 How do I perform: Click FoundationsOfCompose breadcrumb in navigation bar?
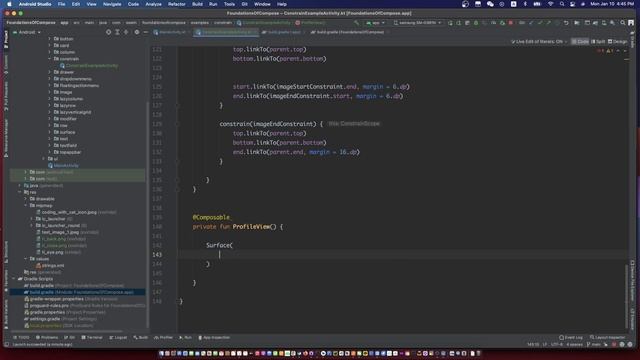pyautogui.click(x=31, y=23)
